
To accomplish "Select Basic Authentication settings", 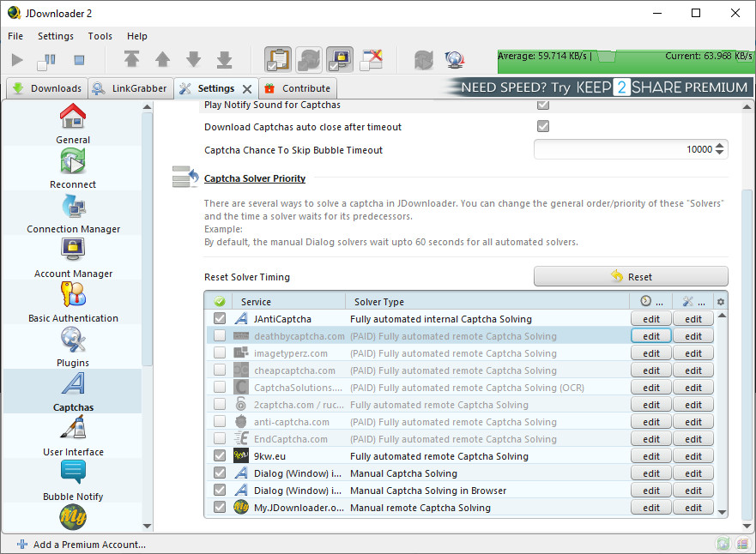I will click(72, 303).
